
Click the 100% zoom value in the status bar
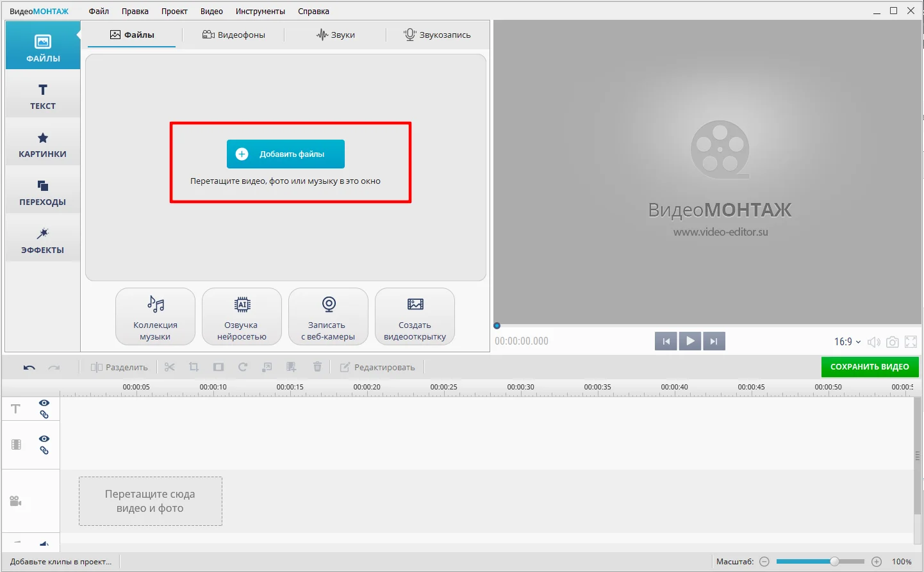coord(902,562)
